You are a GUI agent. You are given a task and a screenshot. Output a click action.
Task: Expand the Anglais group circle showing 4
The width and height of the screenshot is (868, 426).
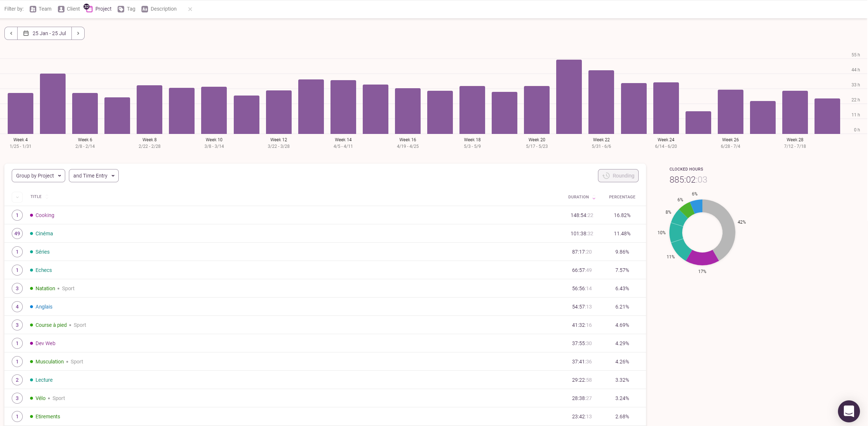(x=17, y=307)
